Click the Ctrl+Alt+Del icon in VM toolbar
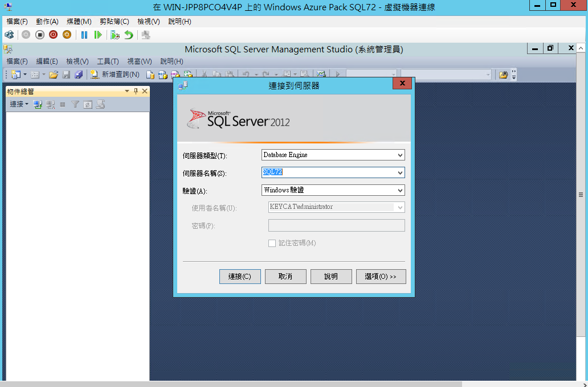The width and height of the screenshot is (588, 387). click(x=9, y=35)
